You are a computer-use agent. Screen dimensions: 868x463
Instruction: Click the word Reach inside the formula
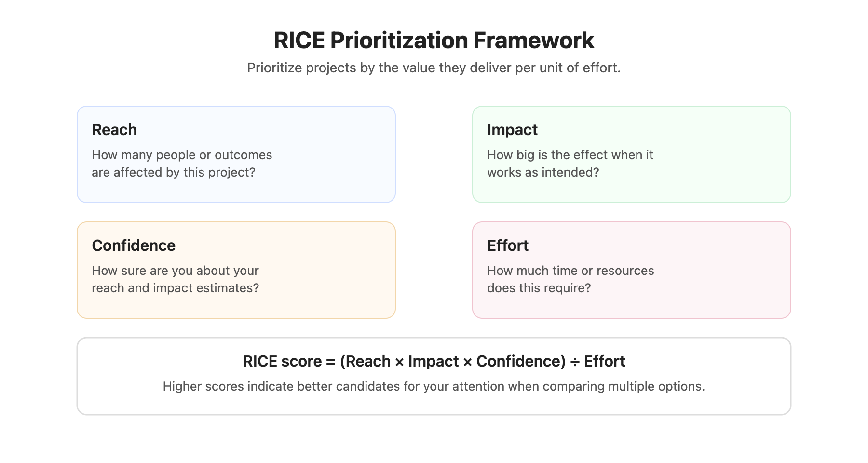tap(368, 361)
